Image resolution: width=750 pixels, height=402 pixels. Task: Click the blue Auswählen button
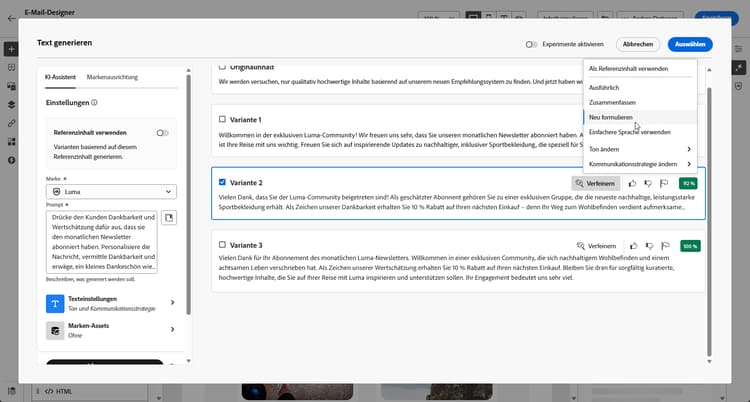pyautogui.click(x=690, y=45)
